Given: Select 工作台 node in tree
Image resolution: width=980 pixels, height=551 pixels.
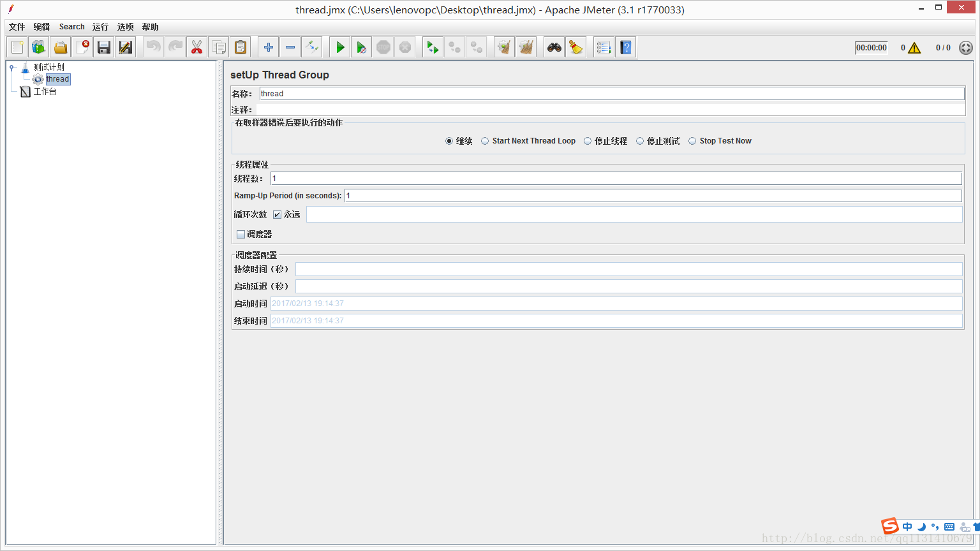Looking at the screenshot, I should 45,92.
